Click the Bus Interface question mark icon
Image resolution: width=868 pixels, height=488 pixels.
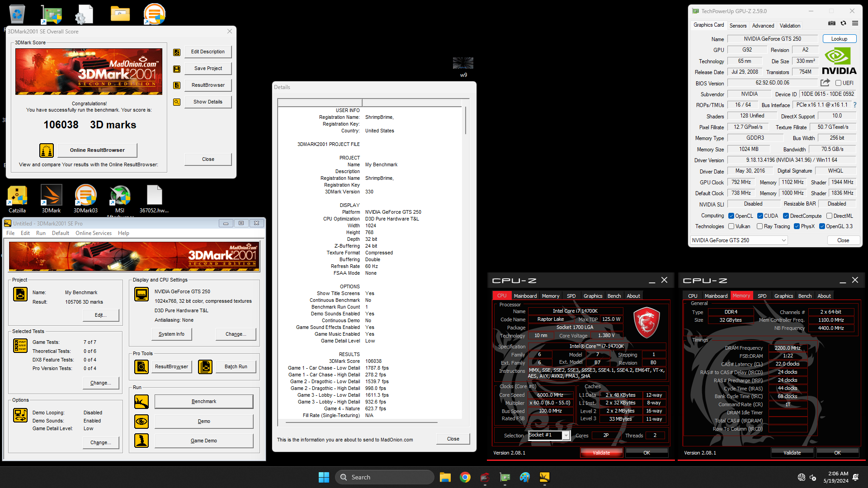coord(855,105)
